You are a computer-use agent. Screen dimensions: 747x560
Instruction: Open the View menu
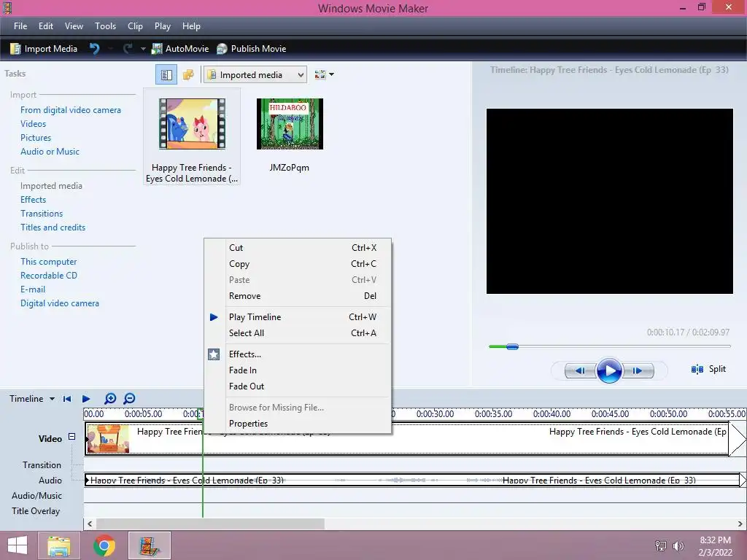(x=74, y=26)
